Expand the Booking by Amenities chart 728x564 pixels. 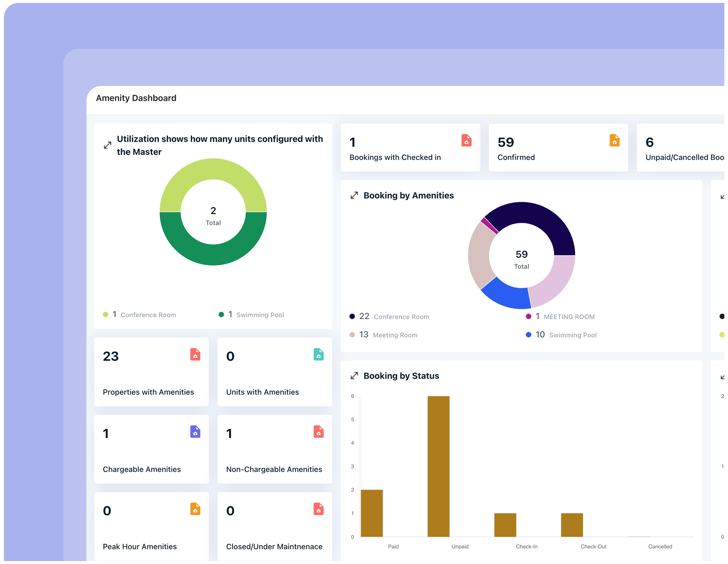click(354, 195)
